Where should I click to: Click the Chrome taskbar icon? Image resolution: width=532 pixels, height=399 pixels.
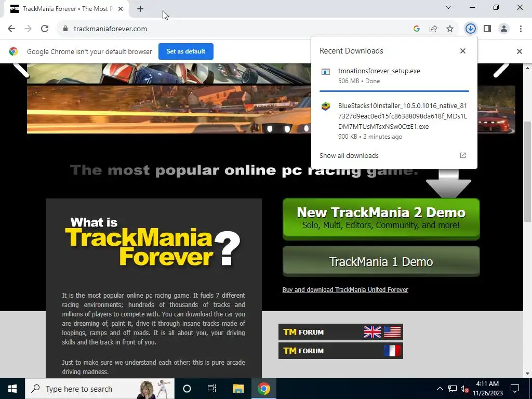pos(263,389)
